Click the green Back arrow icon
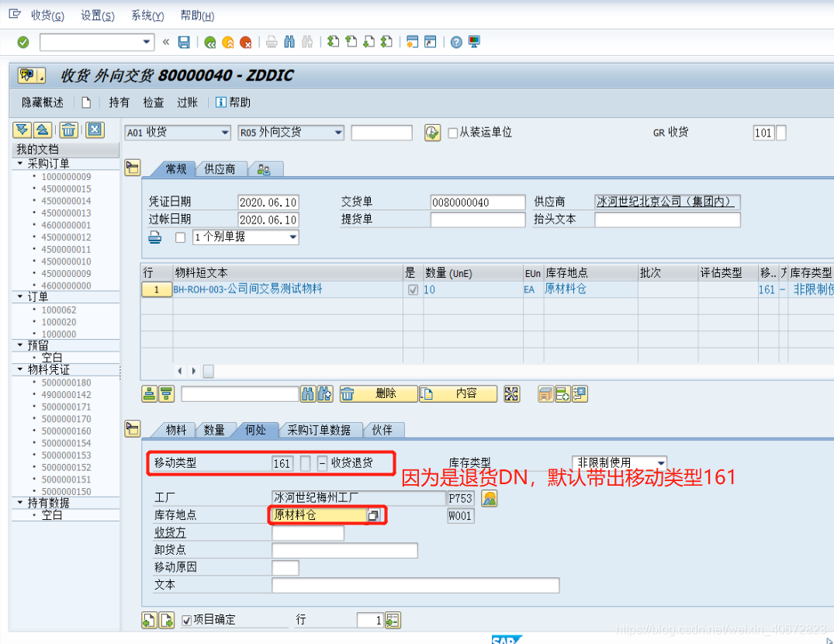 [210, 42]
